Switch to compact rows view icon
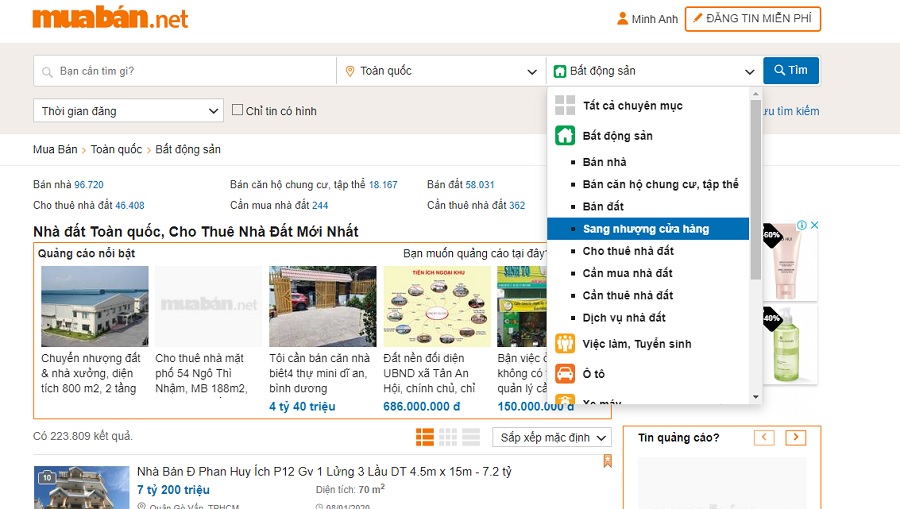900x509 pixels. tap(471, 437)
